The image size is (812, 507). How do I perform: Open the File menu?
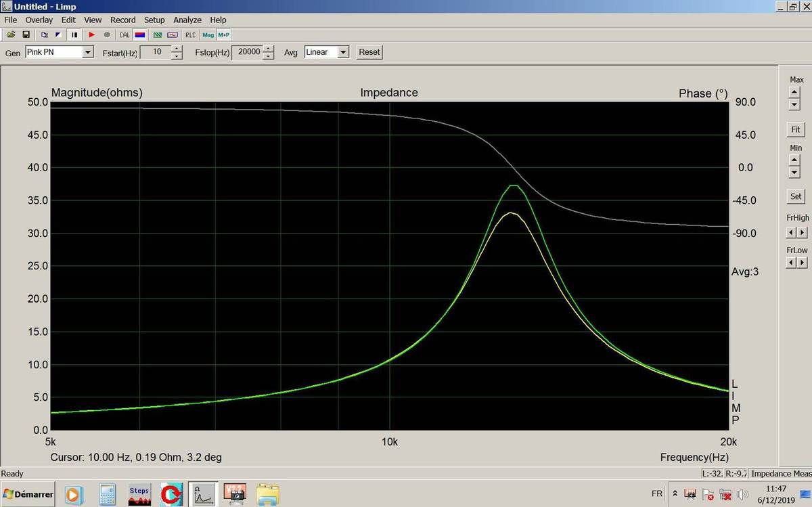tap(10, 20)
